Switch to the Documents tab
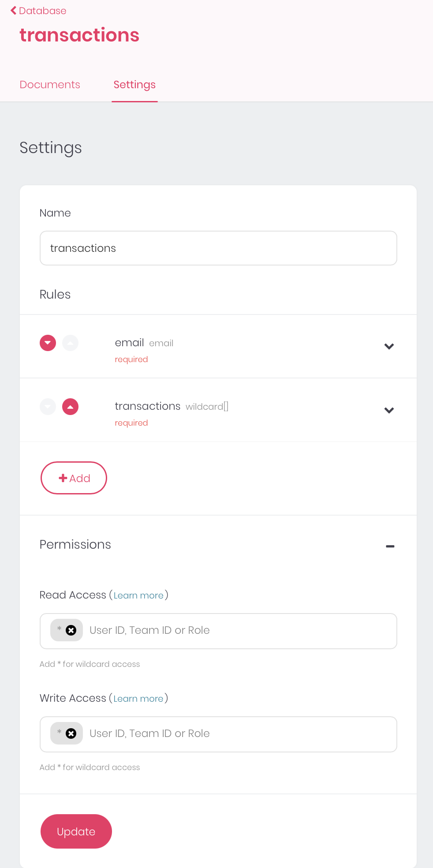The width and height of the screenshot is (433, 868). pyautogui.click(x=50, y=85)
